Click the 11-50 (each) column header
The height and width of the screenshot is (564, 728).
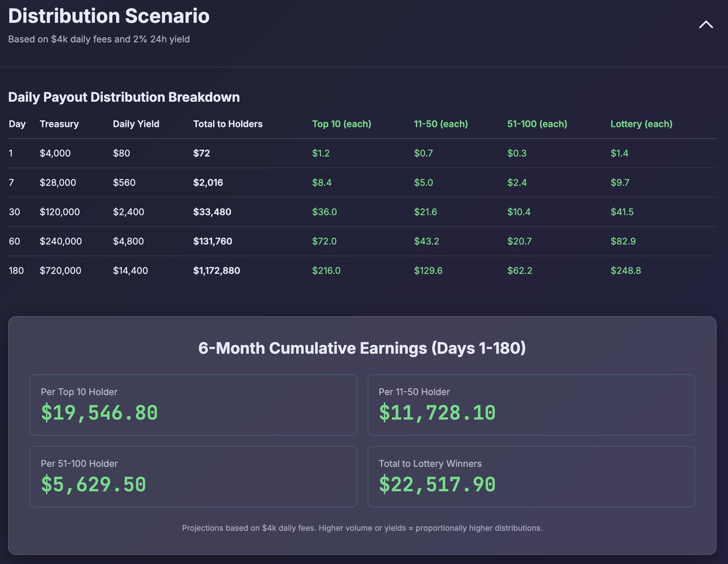[x=440, y=124]
